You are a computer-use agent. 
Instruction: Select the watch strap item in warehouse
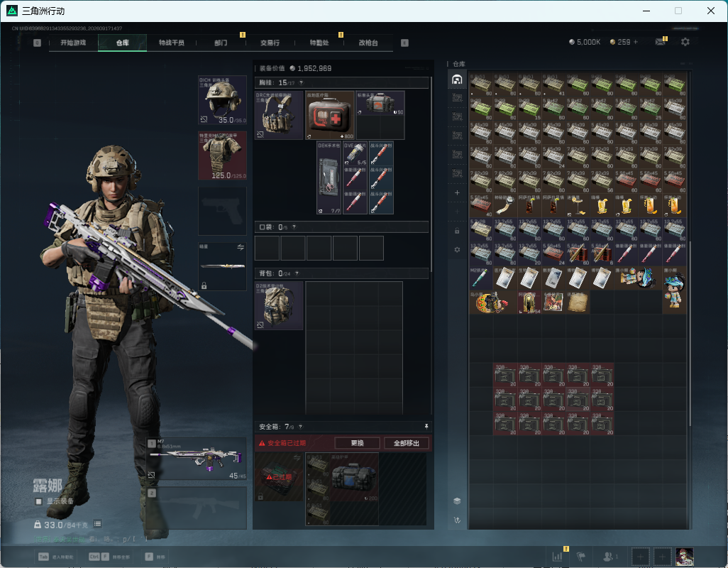pos(505,205)
